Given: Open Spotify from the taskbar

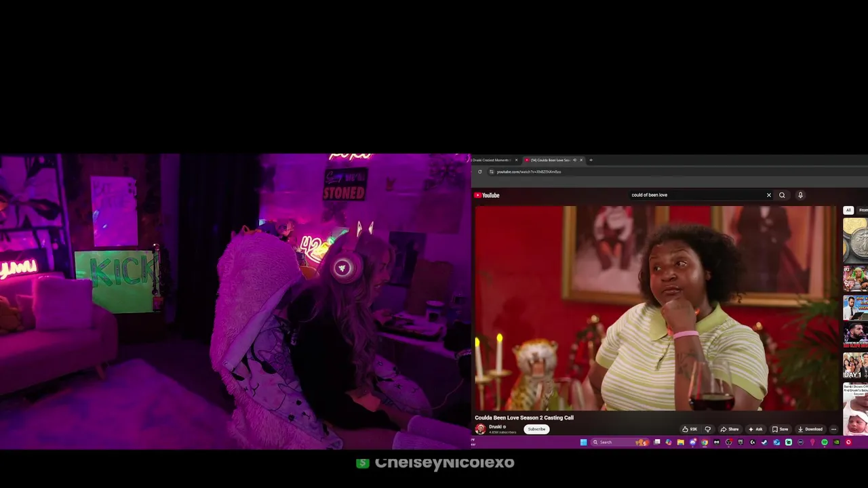Looking at the screenshot, I should coord(825,442).
